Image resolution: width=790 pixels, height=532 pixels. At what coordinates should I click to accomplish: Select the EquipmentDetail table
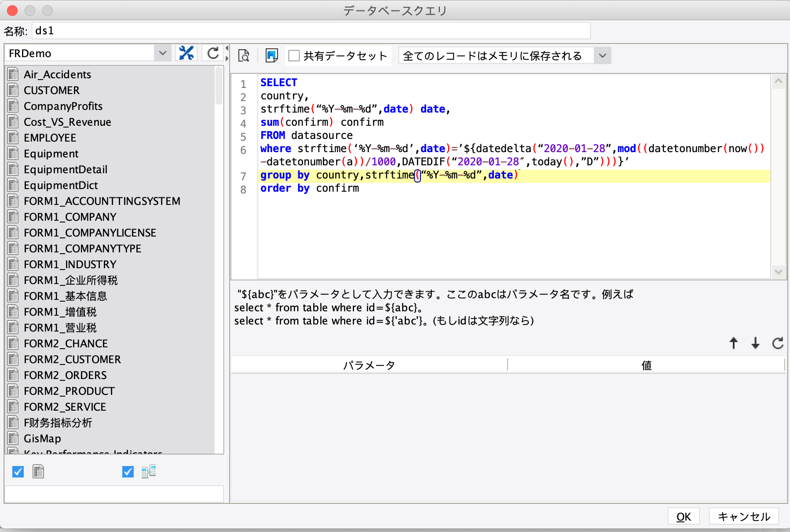(66, 169)
